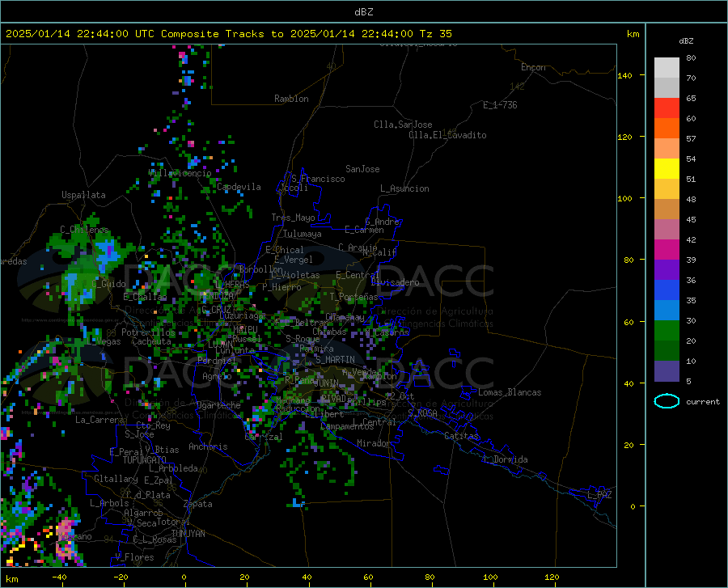
Task: Click the Encon place label
Action: pos(533,67)
